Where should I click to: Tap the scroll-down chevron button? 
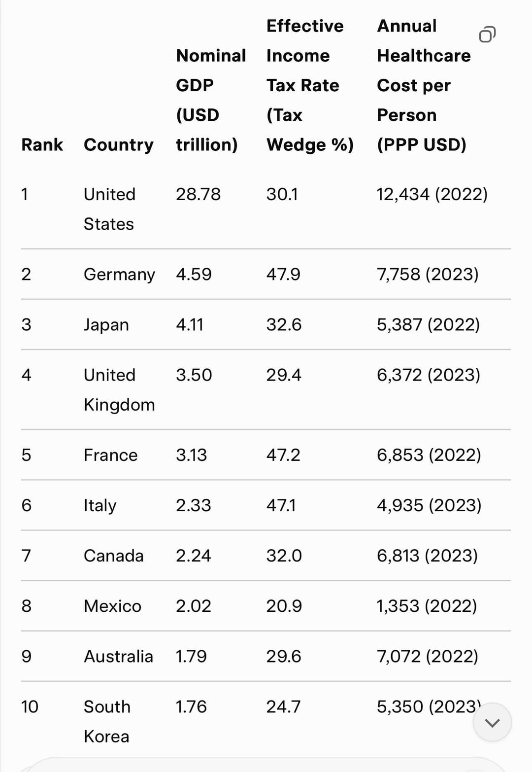(492, 722)
